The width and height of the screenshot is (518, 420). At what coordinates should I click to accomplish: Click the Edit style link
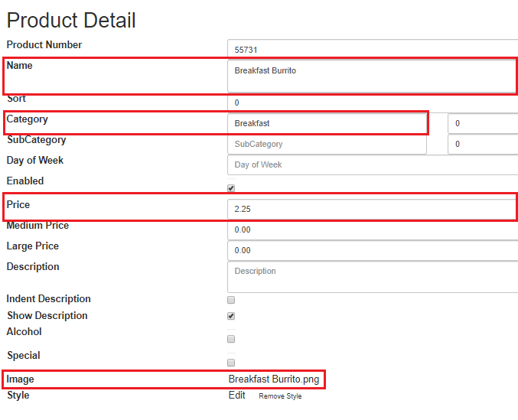pos(237,396)
